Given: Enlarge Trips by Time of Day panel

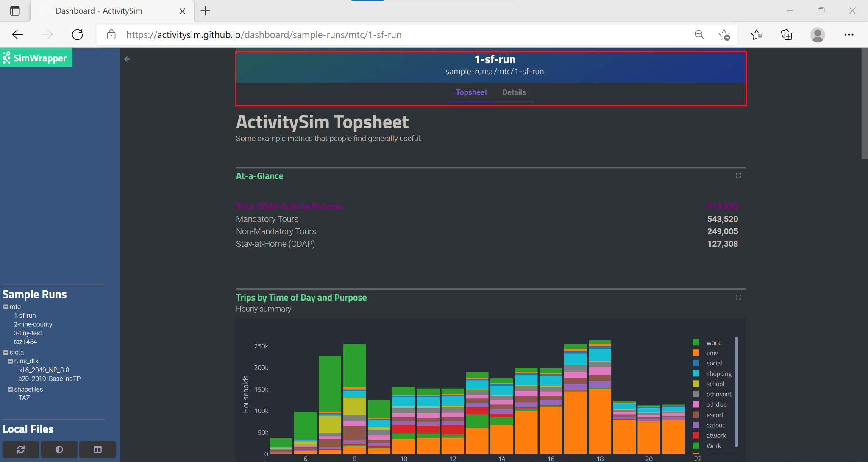Looking at the screenshot, I should [x=738, y=297].
